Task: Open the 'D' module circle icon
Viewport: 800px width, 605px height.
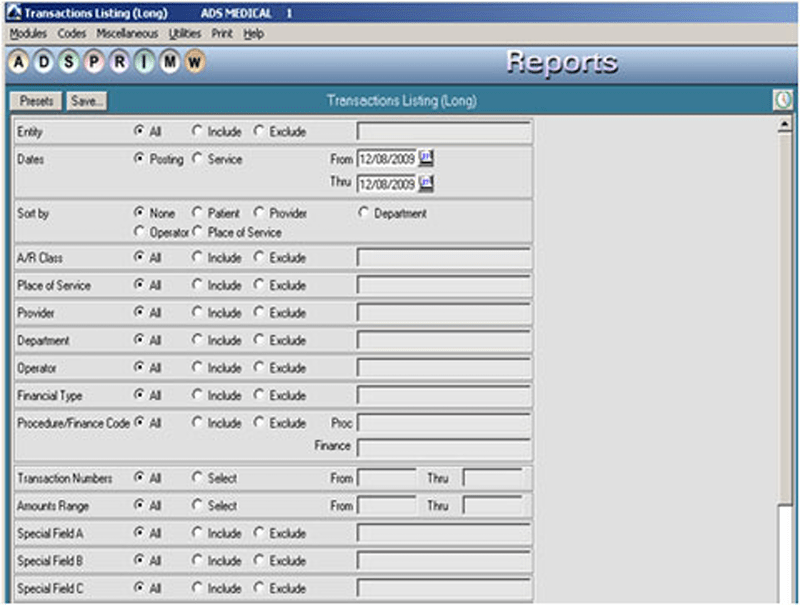Action: point(44,63)
